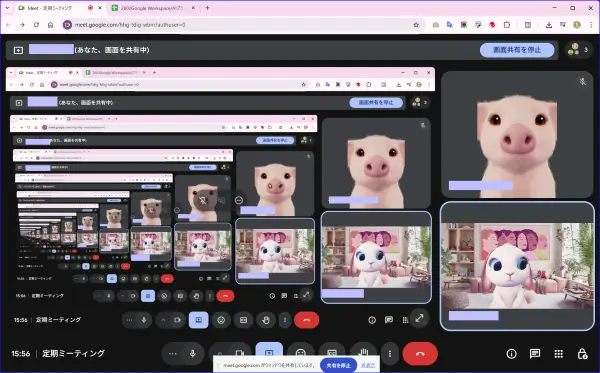Viewport: 600px width, 373px height.
Task: Open host controls lock icon at bottom right
Action: click(x=582, y=354)
